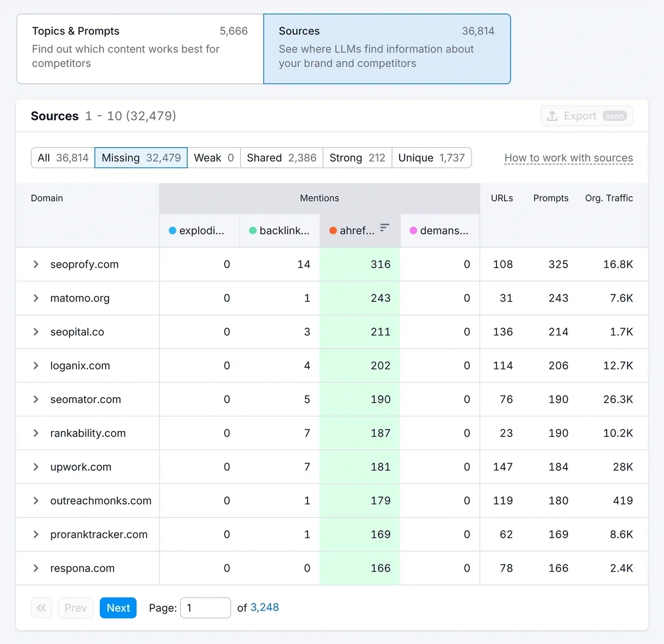Click the green dot beside the backlink column
The height and width of the screenshot is (644, 664).
pos(252,231)
